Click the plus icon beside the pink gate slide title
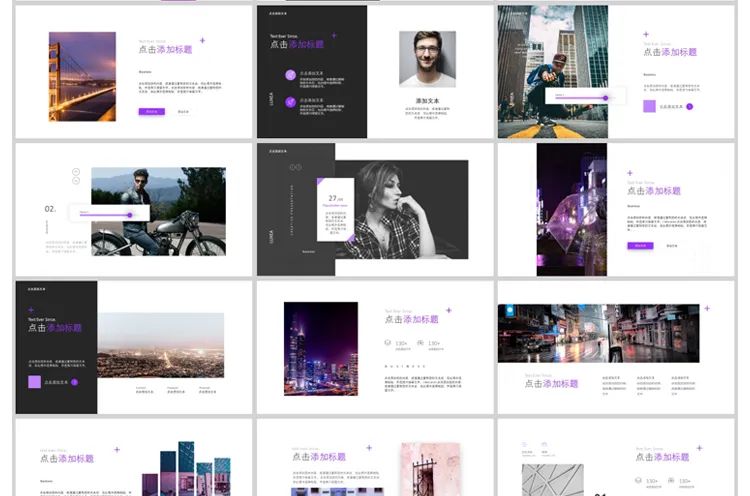 click(369, 448)
